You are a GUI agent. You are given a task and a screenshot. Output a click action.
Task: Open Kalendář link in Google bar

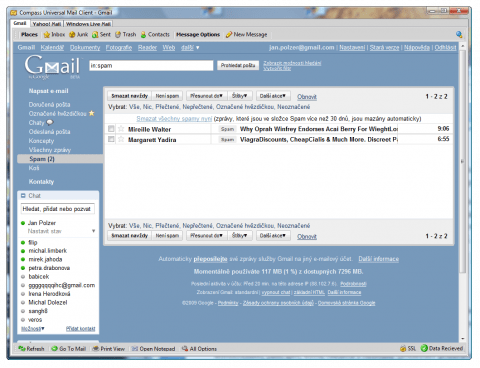tap(52, 48)
